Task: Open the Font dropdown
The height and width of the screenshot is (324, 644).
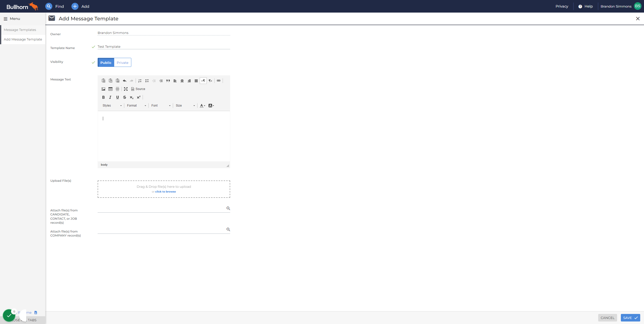Action: [161, 106]
